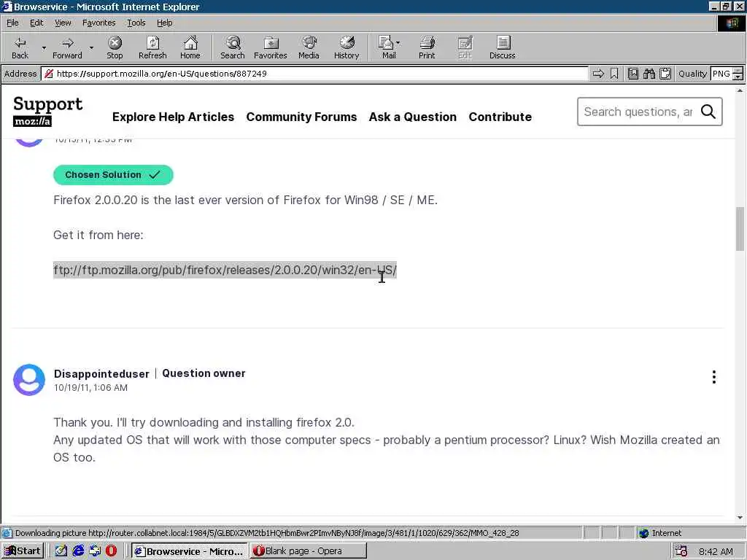The image size is (747, 560).
Task: Open the View menu
Action: (x=63, y=23)
